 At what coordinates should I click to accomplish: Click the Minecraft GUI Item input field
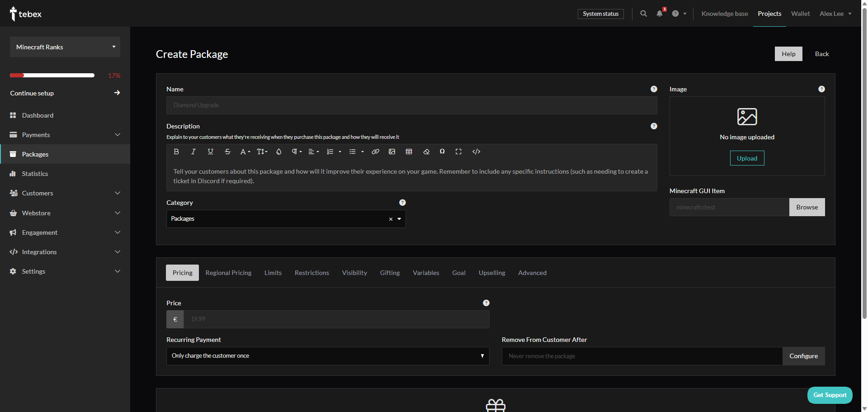tap(729, 207)
